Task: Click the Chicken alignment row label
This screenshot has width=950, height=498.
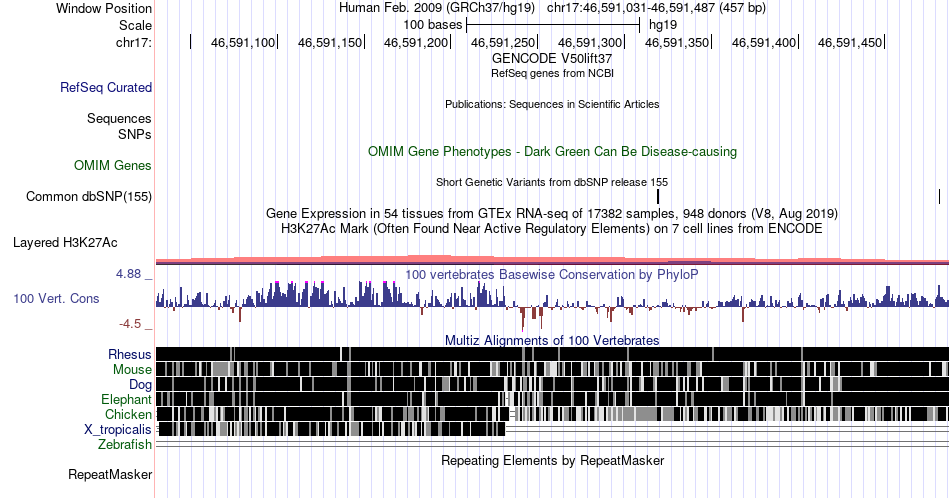Action: [128, 414]
